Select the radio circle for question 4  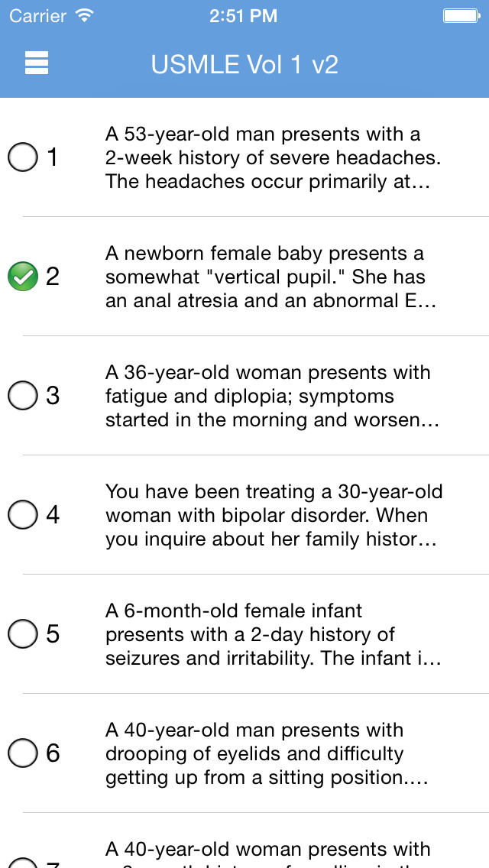pyautogui.click(x=22, y=515)
